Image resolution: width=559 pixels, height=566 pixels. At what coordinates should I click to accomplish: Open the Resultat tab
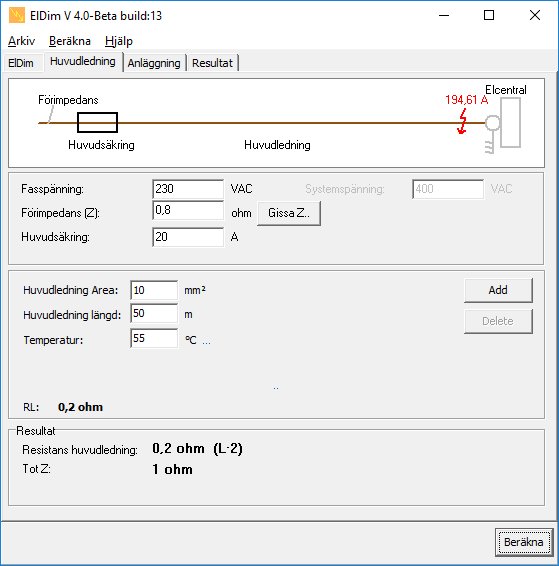(x=213, y=63)
